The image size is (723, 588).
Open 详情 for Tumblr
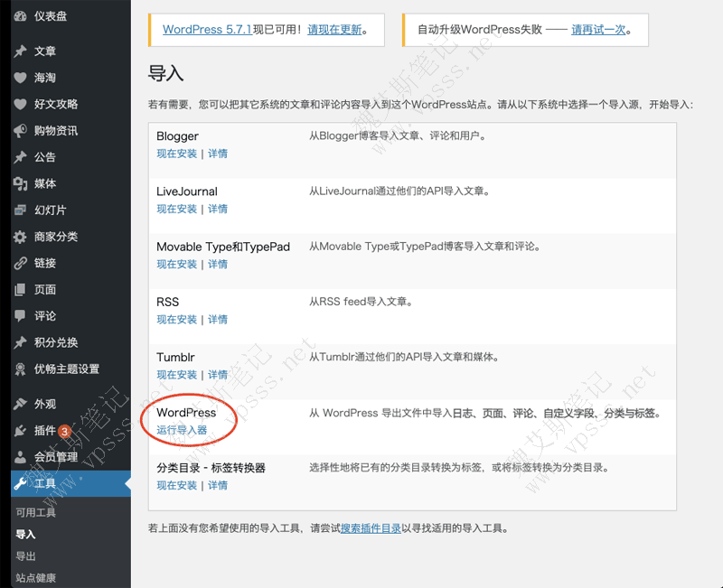point(218,375)
